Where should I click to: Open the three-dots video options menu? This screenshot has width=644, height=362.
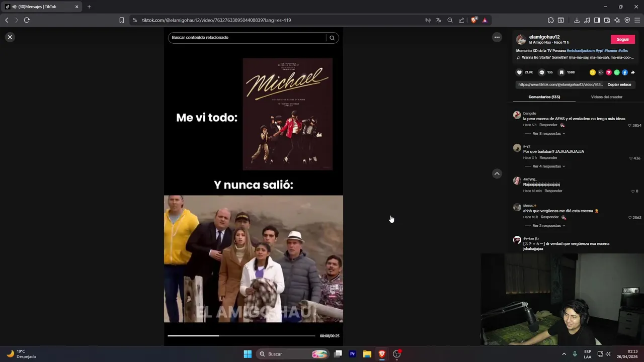pyautogui.click(x=497, y=37)
